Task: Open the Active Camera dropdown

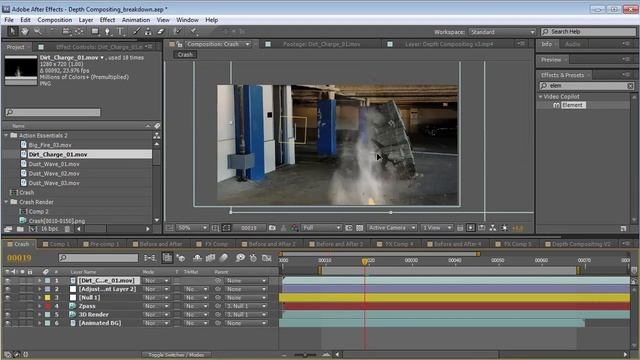Action: (391, 228)
